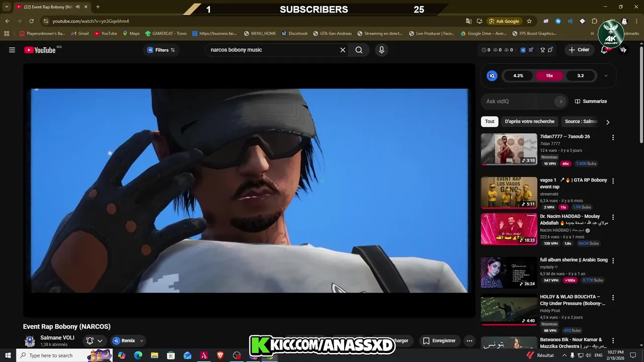Show more filter chips with right arrow
The image size is (644, 362).
coord(607,122)
